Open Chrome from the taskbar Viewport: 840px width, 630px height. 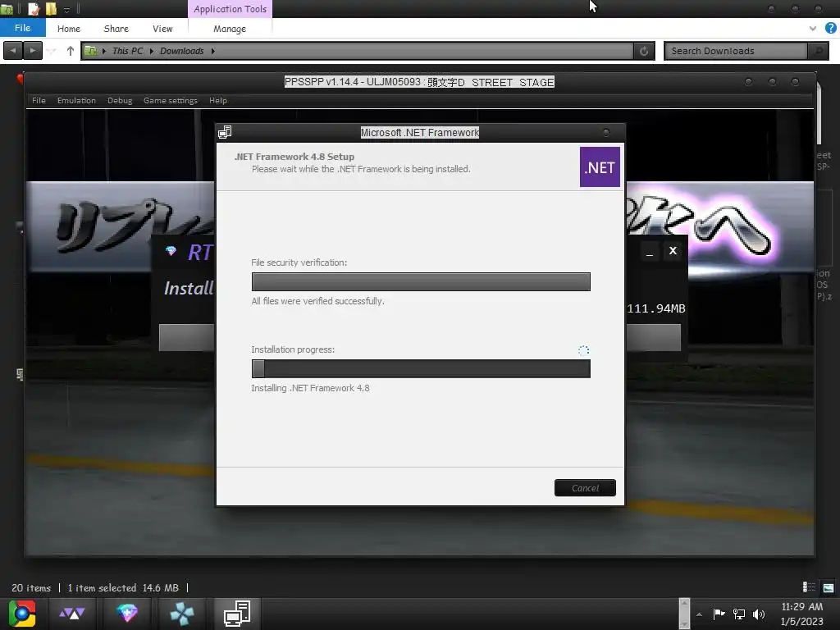tap(22, 613)
